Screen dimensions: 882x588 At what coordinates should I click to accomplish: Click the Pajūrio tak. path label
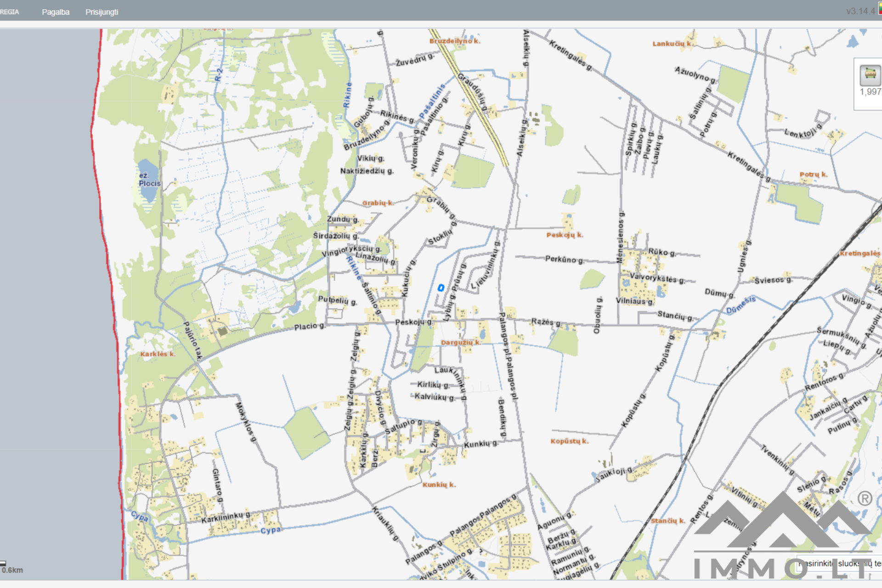coord(193,340)
